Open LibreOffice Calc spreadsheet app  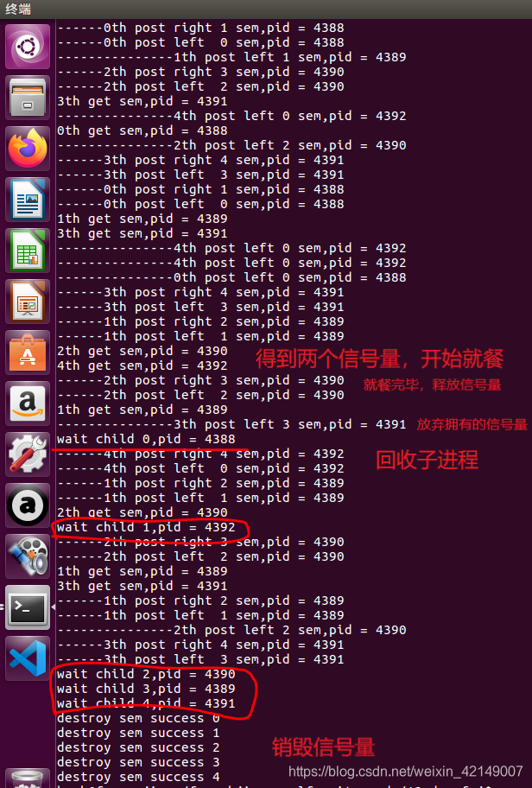click(28, 251)
